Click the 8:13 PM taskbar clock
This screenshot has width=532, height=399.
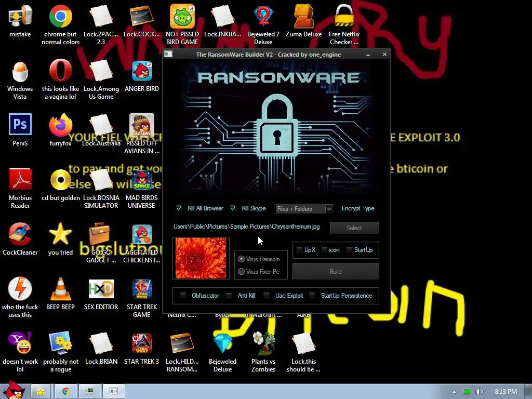point(506,392)
